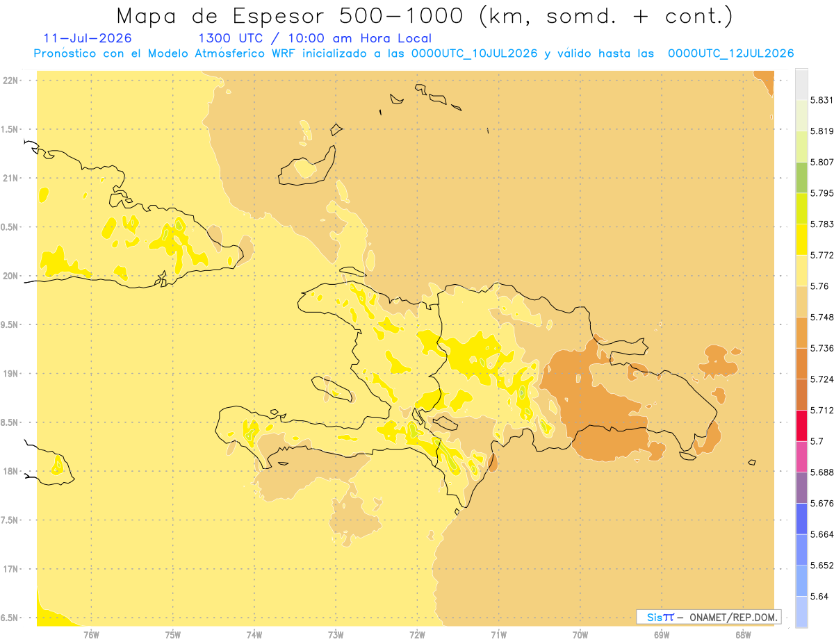The height and width of the screenshot is (644, 834).
Task: Select the date '11-Jul-2026'
Action: click(87, 38)
